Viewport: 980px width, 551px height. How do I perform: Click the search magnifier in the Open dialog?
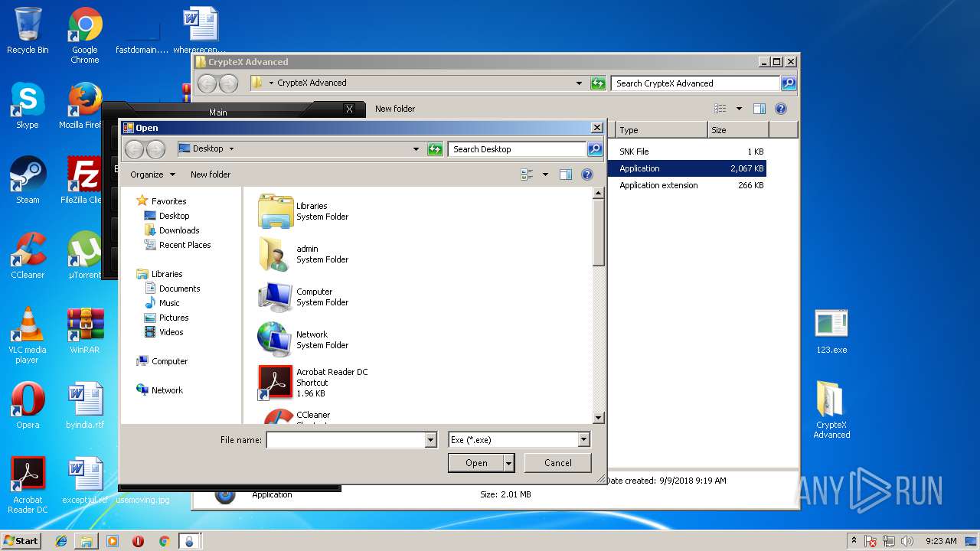click(x=594, y=149)
